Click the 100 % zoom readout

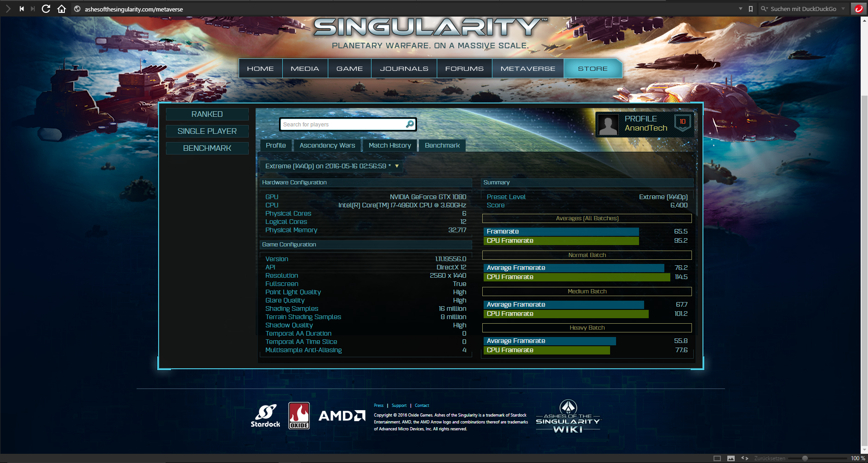pyautogui.click(x=858, y=458)
